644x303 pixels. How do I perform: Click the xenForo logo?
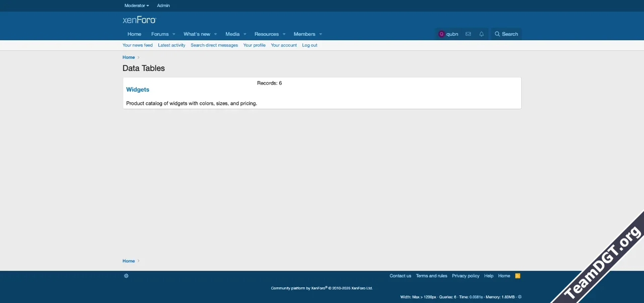(139, 20)
